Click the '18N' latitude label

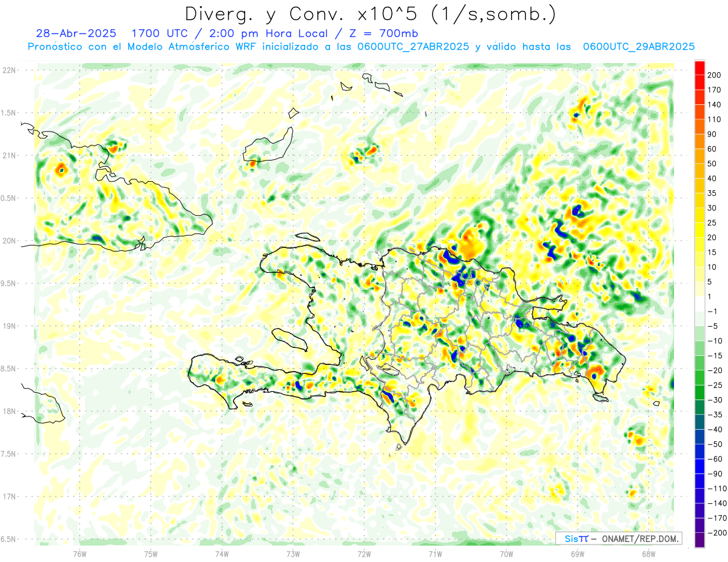[x=10, y=411]
